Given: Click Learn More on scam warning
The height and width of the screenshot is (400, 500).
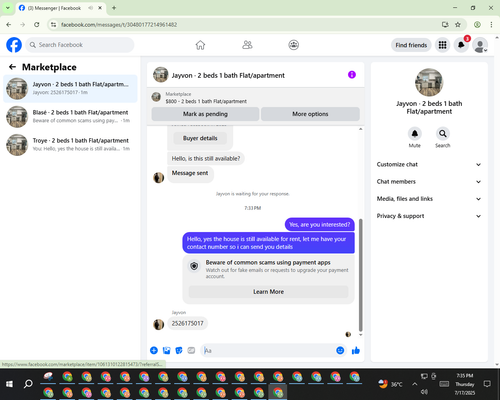Looking at the screenshot, I should point(268,292).
